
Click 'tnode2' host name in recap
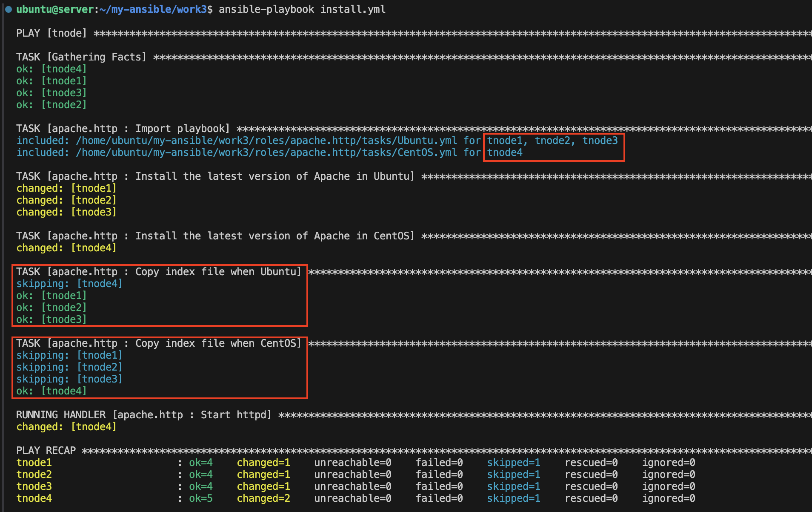click(x=34, y=475)
